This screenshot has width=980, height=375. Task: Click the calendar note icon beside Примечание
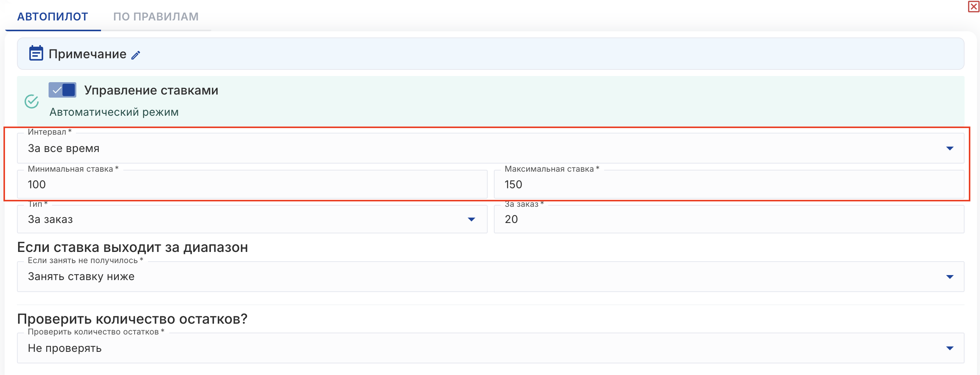pos(36,54)
